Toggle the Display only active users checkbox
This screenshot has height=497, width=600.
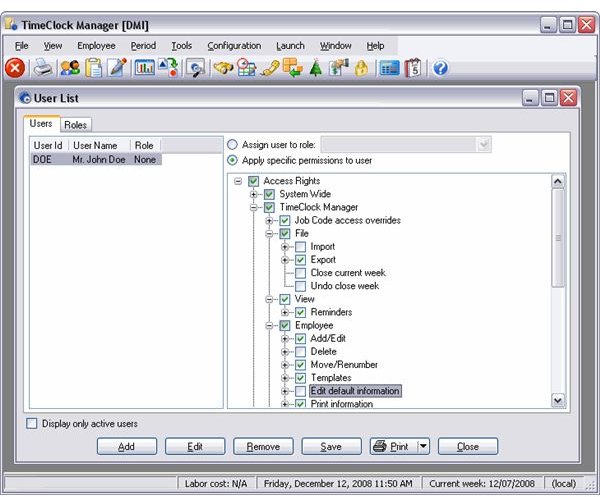(32, 424)
